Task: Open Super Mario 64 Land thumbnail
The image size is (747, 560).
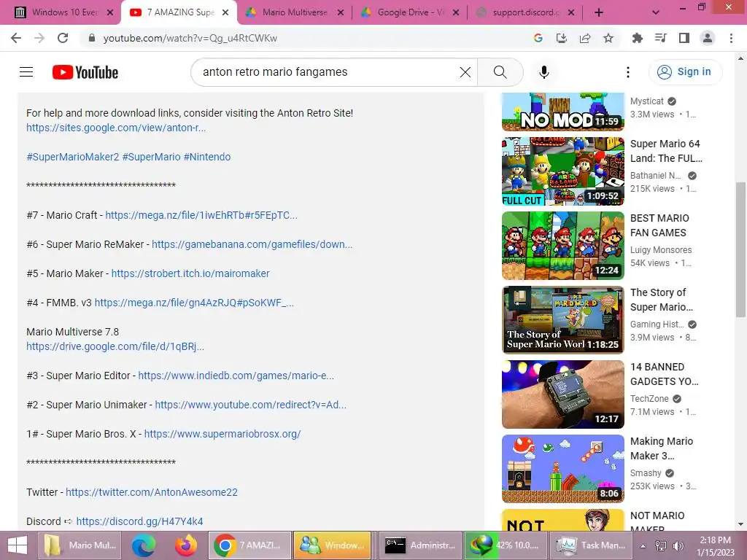Action: coord(562,171)
